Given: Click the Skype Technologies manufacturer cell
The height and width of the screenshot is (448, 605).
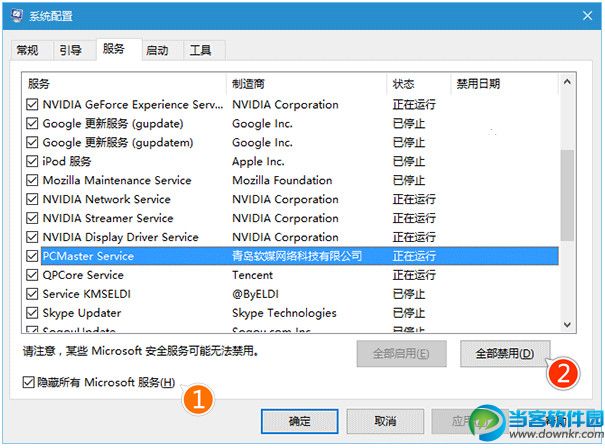Looking at the screenshot, I should tap(284, 313).
